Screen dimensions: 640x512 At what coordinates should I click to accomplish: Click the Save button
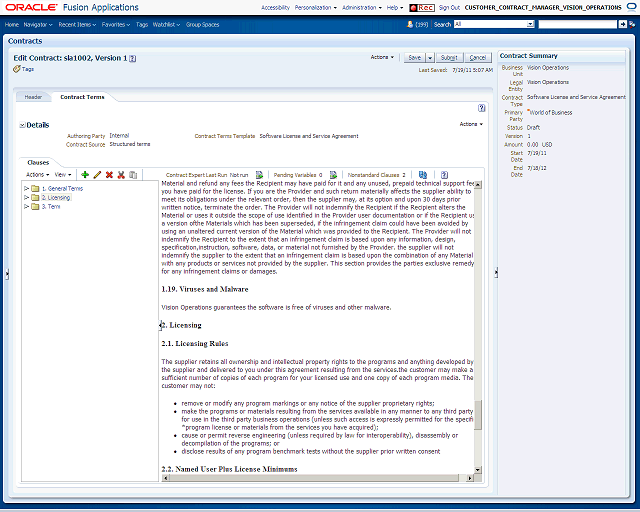(415, 58)
